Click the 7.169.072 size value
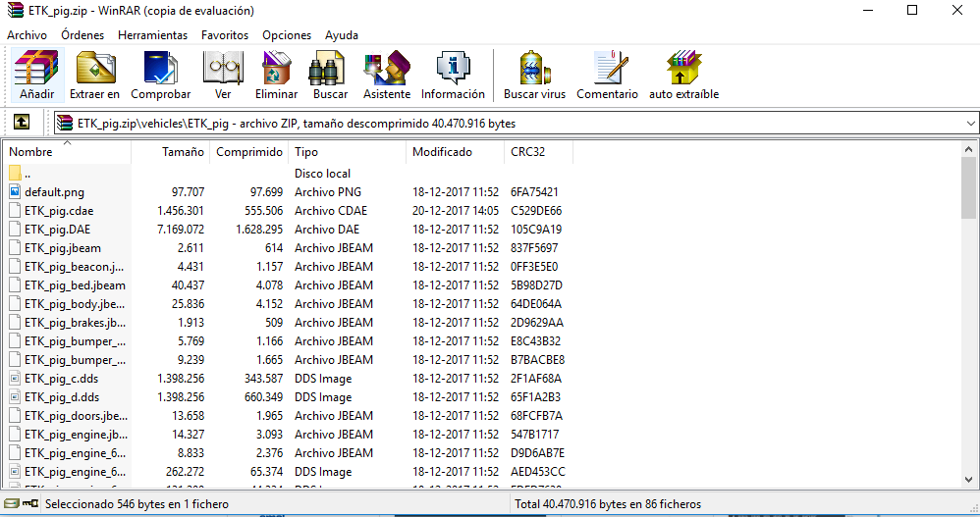Image resolution: width=980 pixels, height=517 pixels. [181, 230]
